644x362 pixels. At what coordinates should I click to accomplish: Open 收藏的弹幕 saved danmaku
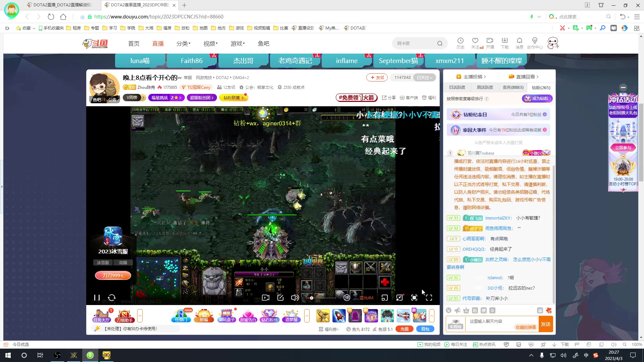(526, 327)
